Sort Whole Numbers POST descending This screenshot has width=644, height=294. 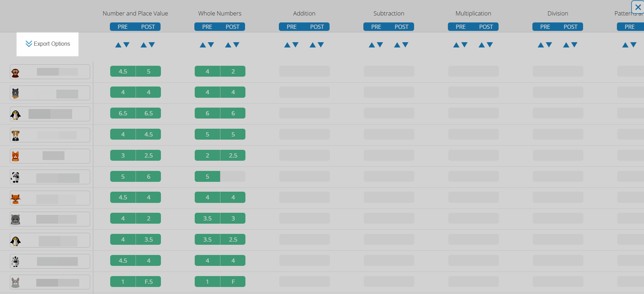(236, 45)
